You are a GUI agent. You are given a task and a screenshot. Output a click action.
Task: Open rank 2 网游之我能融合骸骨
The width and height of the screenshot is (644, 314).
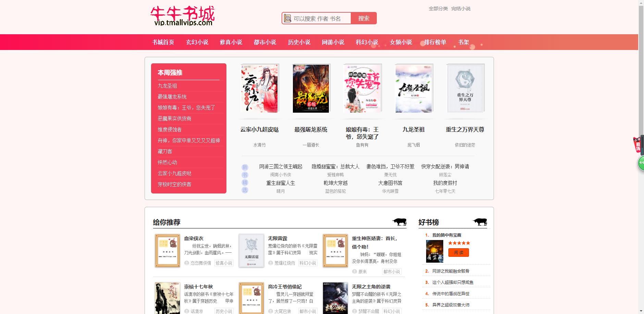click(451, 271)
